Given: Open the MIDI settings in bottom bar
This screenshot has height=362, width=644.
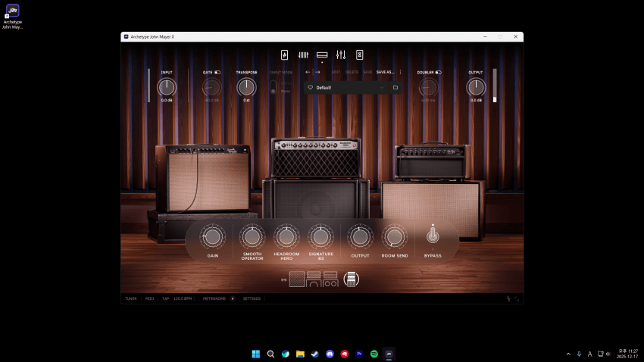Looking at the screenshot, I should [x=149, y=298].
